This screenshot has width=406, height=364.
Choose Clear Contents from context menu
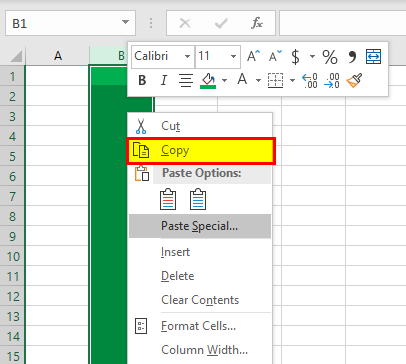click(200, 300)
